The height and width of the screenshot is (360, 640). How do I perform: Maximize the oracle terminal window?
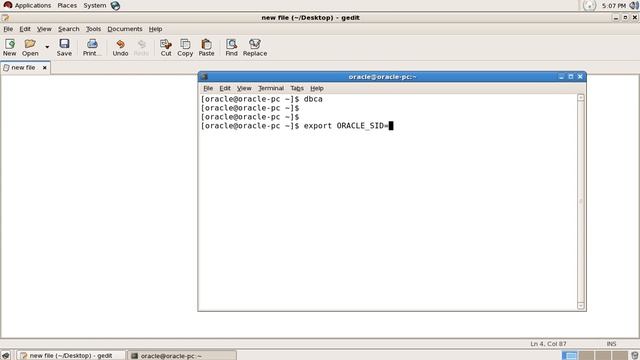571,77
